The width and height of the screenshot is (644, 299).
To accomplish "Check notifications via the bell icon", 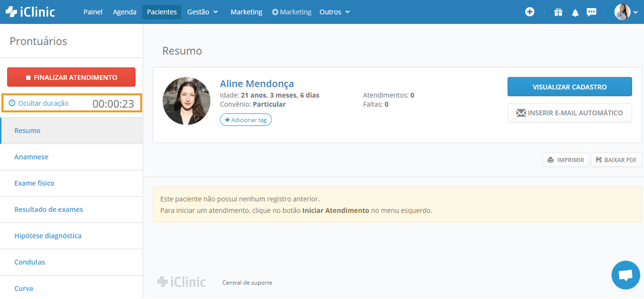I will tap(575, 11).
